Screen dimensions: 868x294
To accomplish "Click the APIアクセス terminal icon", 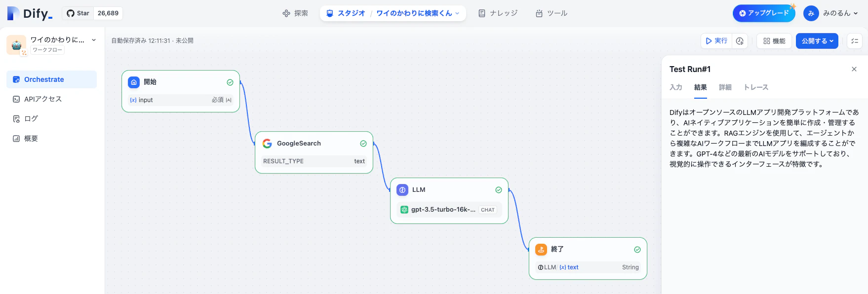I will (x=16, y=99).
